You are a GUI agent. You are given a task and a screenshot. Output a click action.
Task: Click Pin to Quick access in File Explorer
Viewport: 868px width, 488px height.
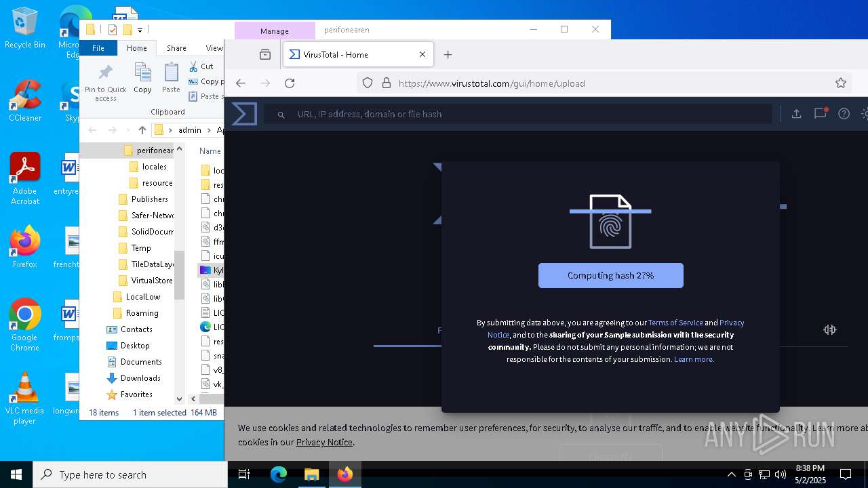[x=106, y=83]
